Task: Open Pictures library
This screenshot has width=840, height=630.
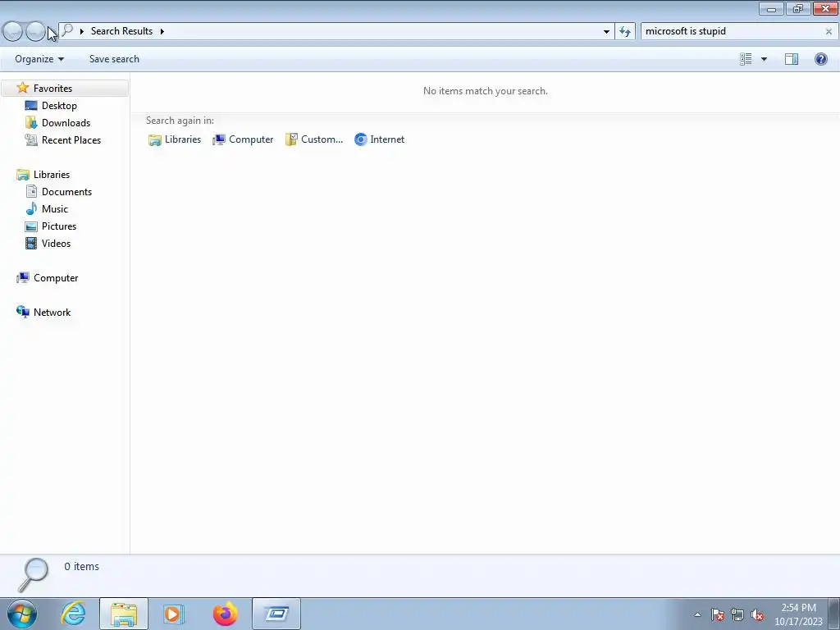Action: coord(59,226)
